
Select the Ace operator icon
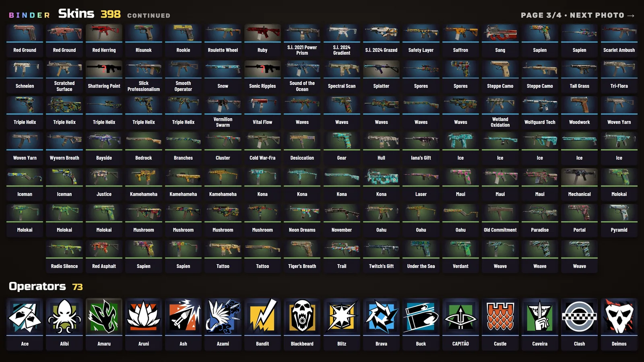point(25,317)
